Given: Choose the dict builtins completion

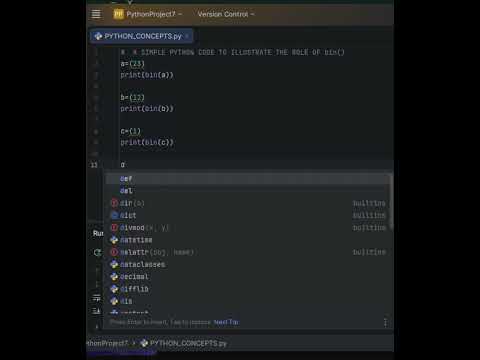Looking at the screenshot, I should pyautogui.click(x=248, y=216).
